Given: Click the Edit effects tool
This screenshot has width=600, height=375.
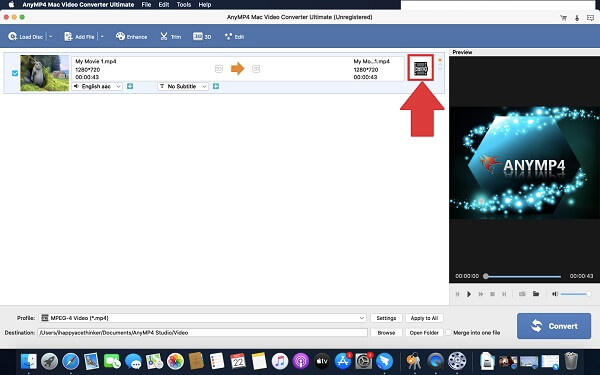Looking at the screenshot, I should 234,37.
